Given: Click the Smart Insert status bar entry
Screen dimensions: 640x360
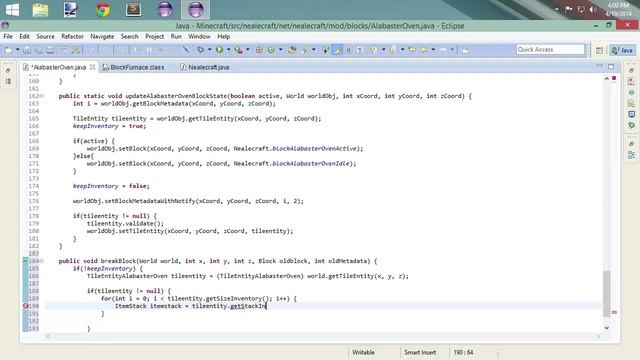Looking at the screenshot, I should coord(420,352).
